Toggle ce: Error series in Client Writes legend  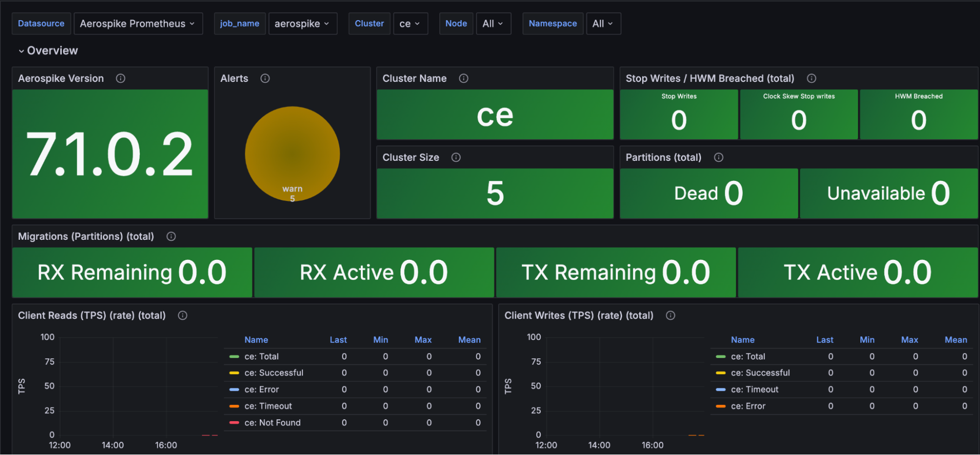coord(748,406)
